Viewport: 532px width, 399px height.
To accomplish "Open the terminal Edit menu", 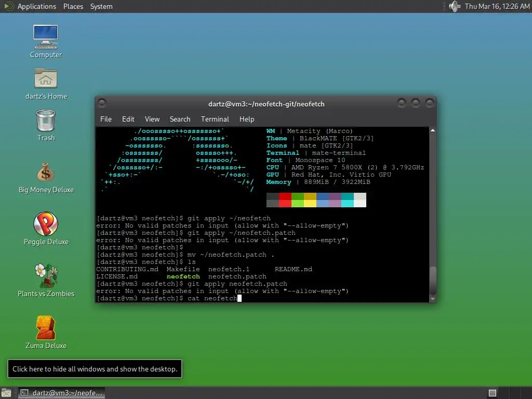I will (128, 119).
